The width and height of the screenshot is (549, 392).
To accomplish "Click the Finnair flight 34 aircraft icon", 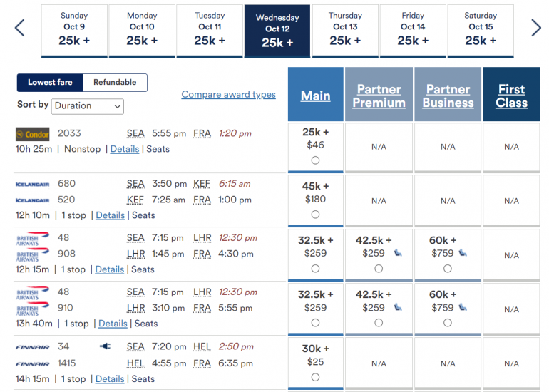I will coord(105,346).
